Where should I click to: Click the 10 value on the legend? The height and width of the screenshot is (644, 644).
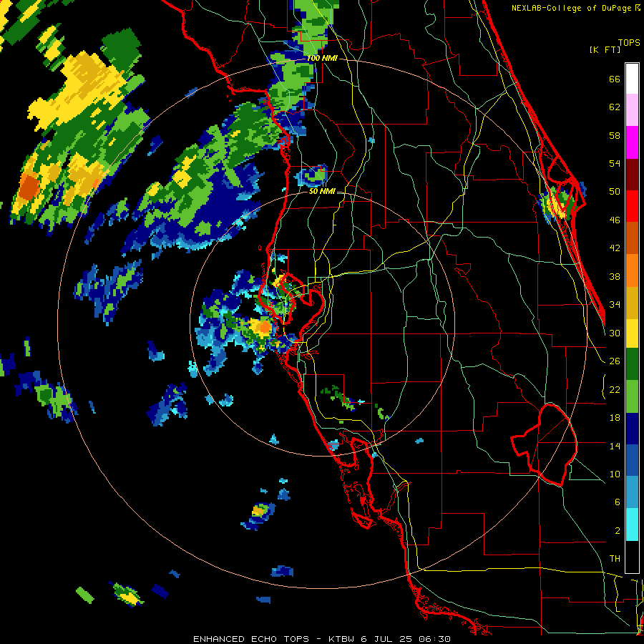tap(615, 474)
